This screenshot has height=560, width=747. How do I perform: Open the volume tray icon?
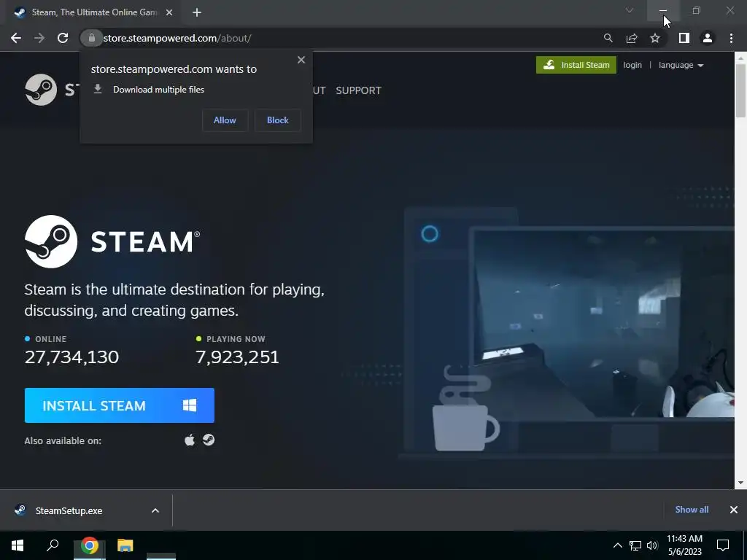(652, 545)
